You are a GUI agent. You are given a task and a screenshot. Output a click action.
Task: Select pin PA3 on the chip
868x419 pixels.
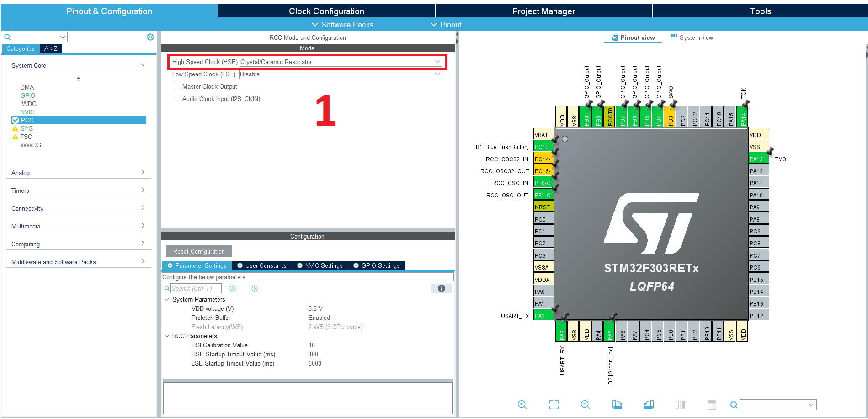click(x=562, y=331)
